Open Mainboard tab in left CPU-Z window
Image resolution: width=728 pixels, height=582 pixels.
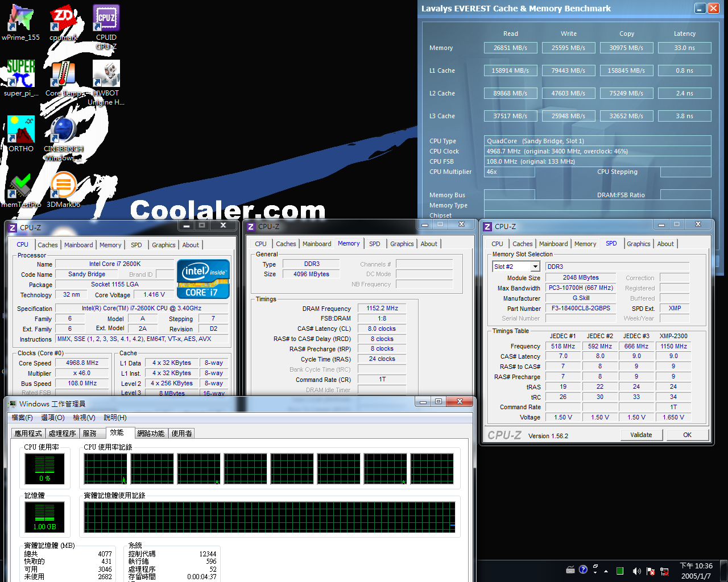[78, 245]
